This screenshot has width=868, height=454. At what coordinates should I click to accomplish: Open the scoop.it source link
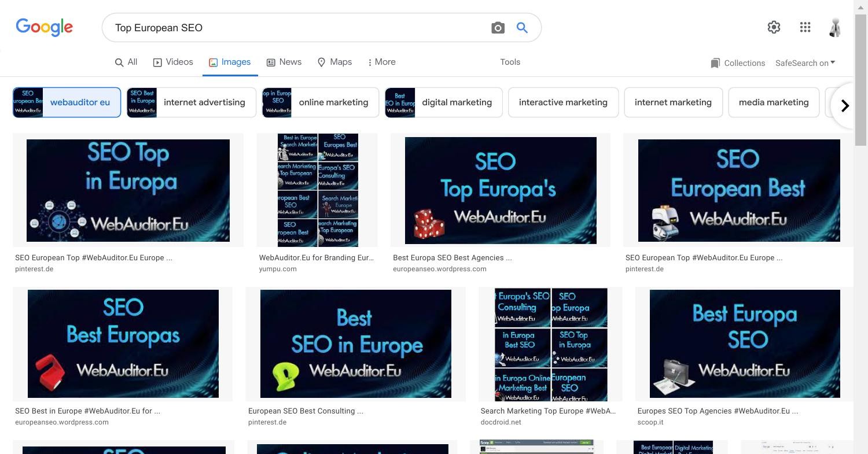coord(650,422)
